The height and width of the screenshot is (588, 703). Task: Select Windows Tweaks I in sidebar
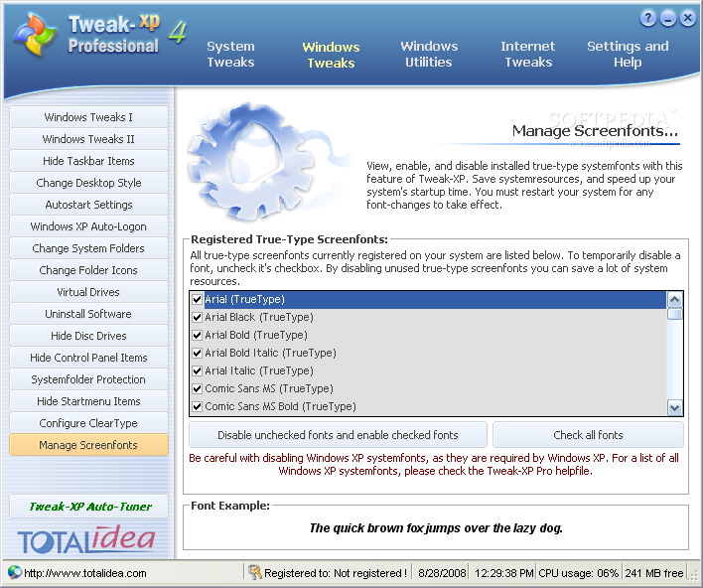point(88,117)
